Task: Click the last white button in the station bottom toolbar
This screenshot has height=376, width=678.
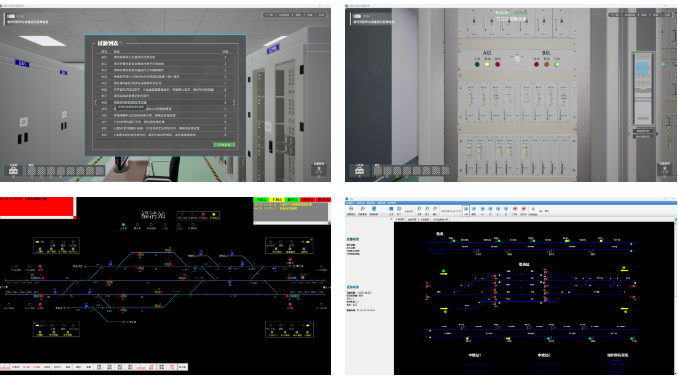Action: (x=182, y=367)
